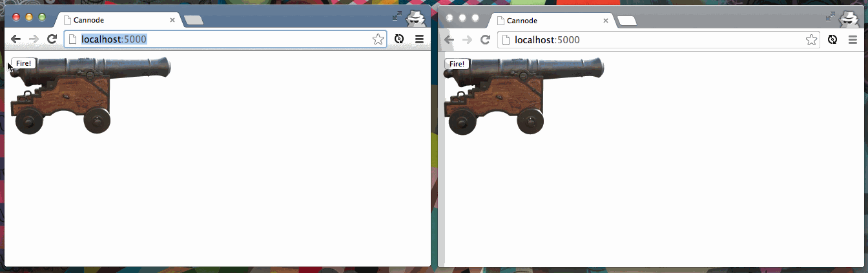Go forward in the right Chrome window

tap(468, 40)
